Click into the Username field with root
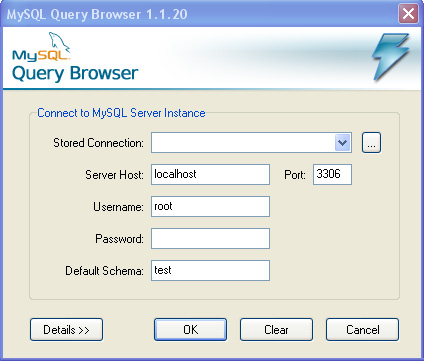The image size is (424, 361). [210, 206]
